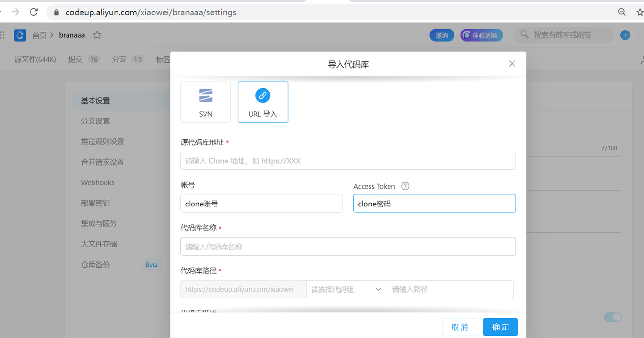Close the import repository dialog

click(x=512, y=64)
